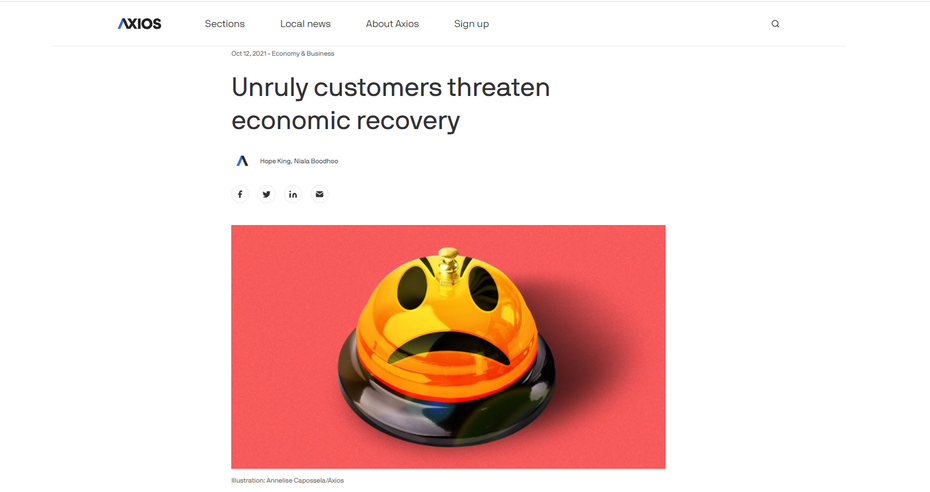Click the Axios author avatar icon
930x492 pixels.
[x=242, y=161]
